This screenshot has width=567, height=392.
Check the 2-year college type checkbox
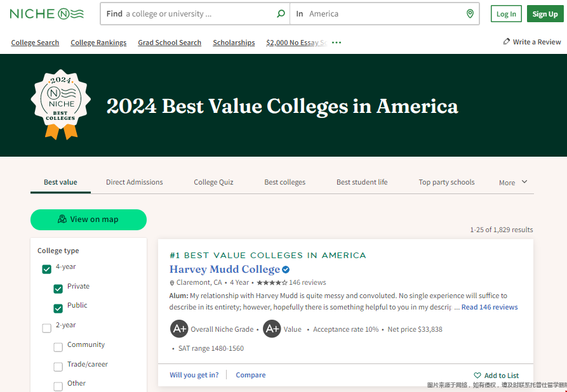[x=46, y=328]
